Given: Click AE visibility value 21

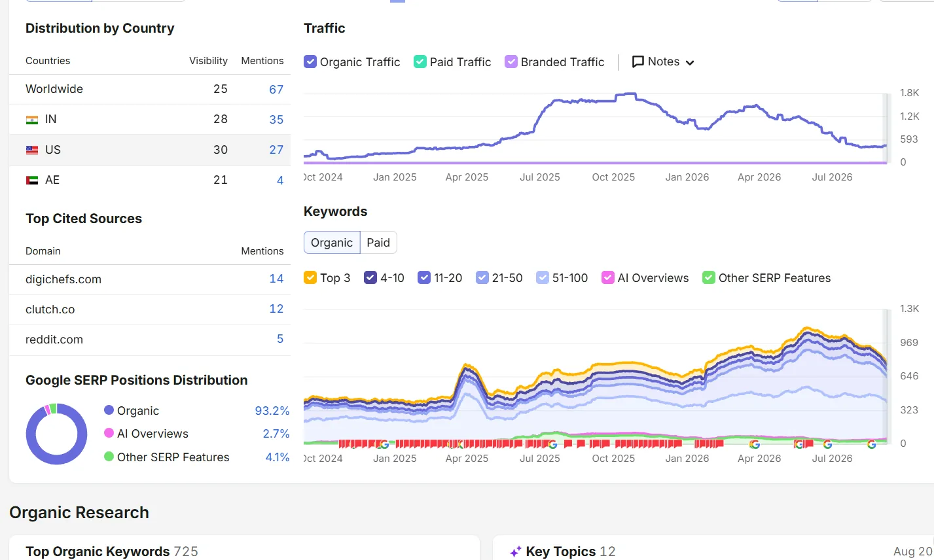Looking at the screenshot, I should 221,180.
